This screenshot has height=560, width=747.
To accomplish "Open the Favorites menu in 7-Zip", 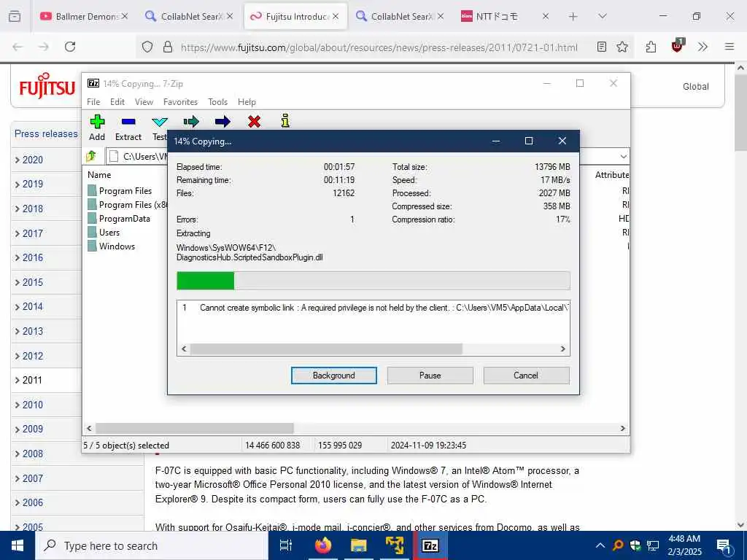I will point(181,102).
